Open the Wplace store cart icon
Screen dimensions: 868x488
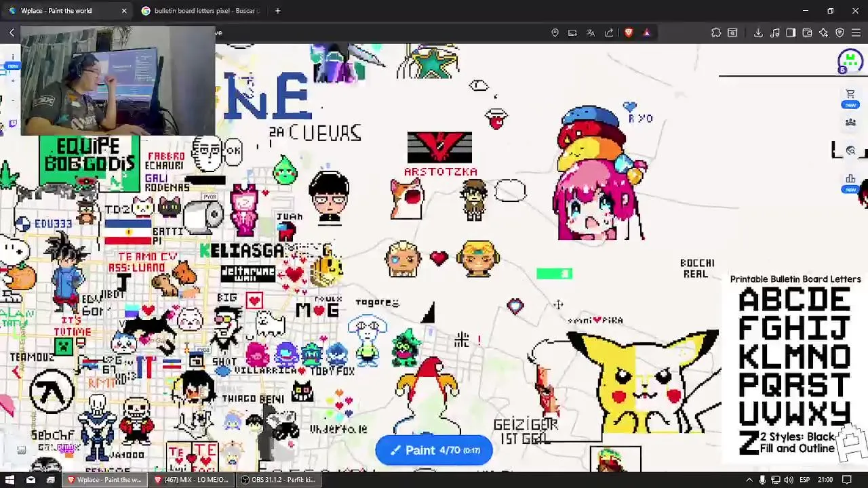[850, 94]
